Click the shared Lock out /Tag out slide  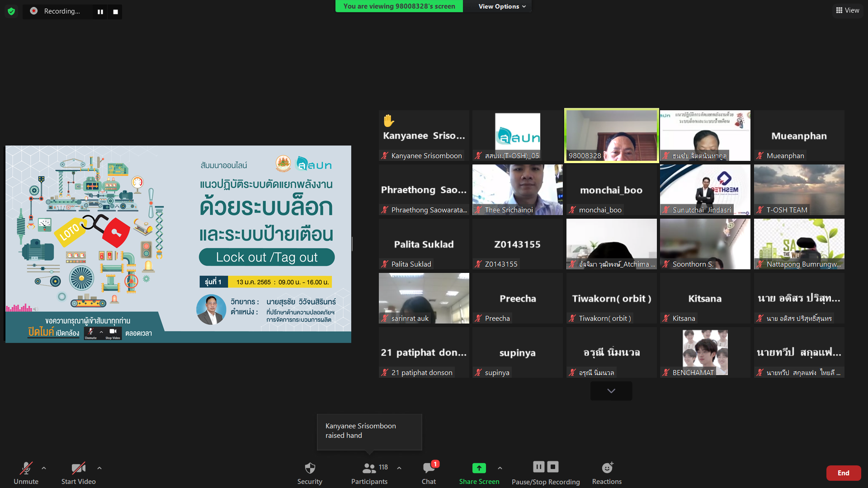pyautogui.click(x=178, y=244)
